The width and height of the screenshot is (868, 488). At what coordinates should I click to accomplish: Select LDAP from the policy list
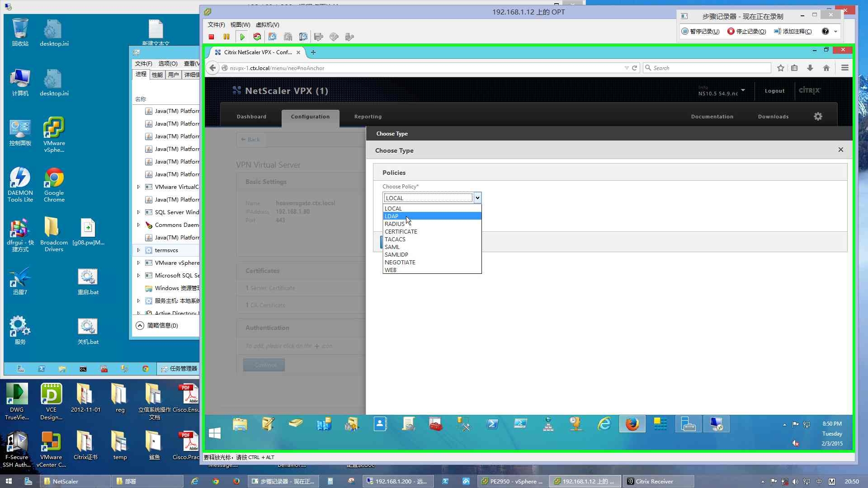[x=432, y=216]
